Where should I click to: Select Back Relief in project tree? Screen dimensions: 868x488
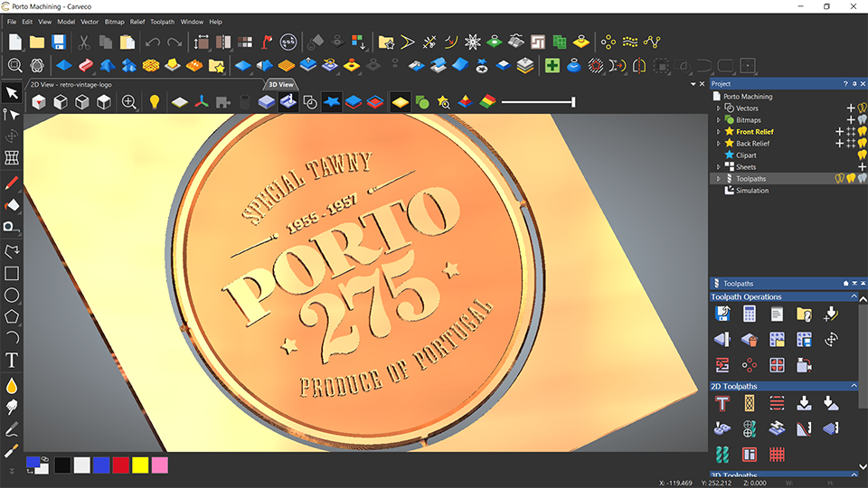tap(752, 144)
